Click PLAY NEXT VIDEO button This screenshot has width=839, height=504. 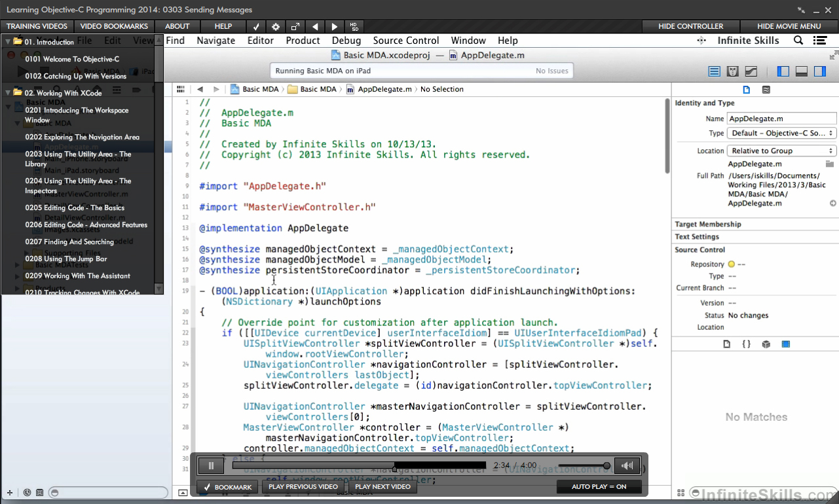[x=382, y=486]
